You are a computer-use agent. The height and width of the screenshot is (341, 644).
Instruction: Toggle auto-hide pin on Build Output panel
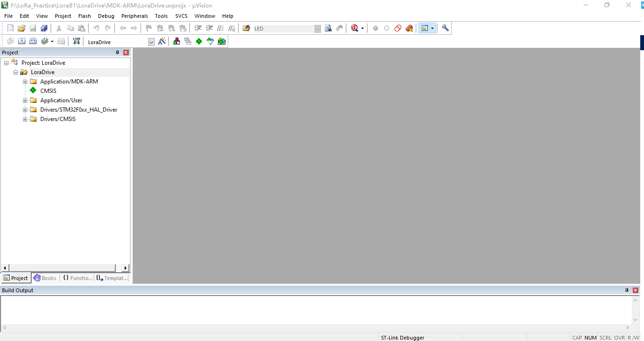click(x=627, y=290)
